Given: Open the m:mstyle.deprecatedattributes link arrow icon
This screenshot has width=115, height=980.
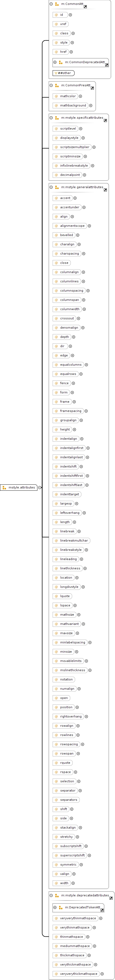Looking at the screenshot, I should (x=111, y=899).
